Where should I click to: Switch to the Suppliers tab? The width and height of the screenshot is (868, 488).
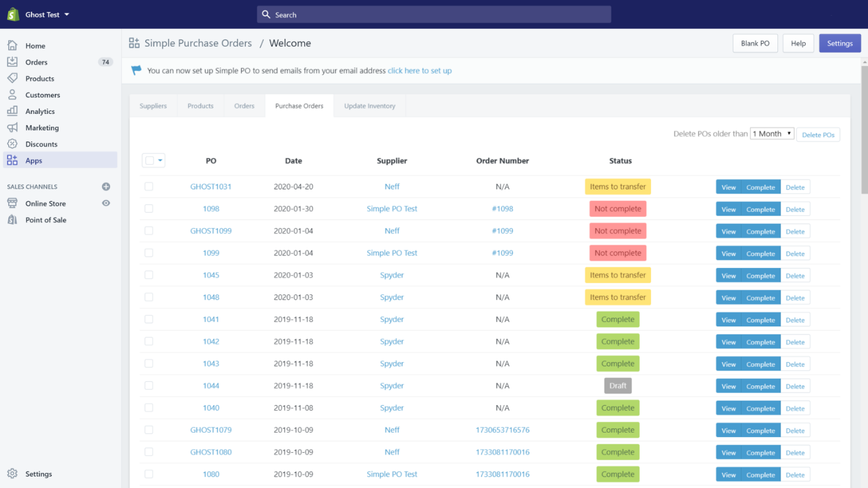pos(153,106)
